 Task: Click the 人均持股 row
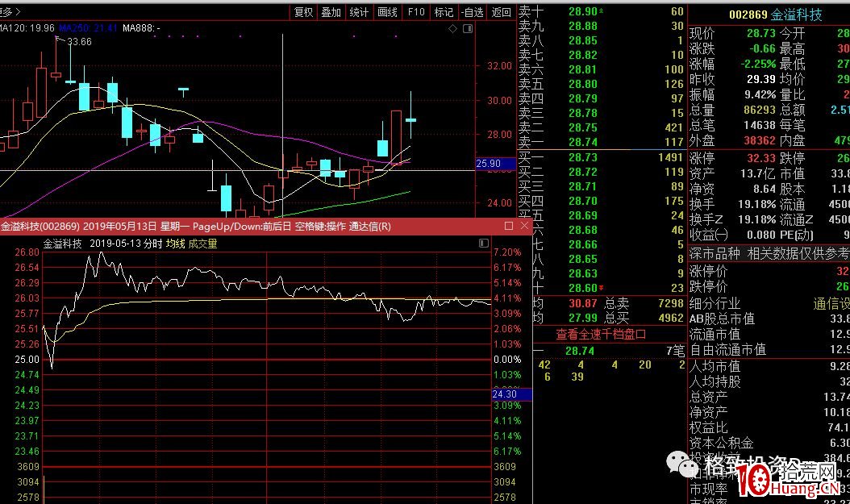pos(769,381)
